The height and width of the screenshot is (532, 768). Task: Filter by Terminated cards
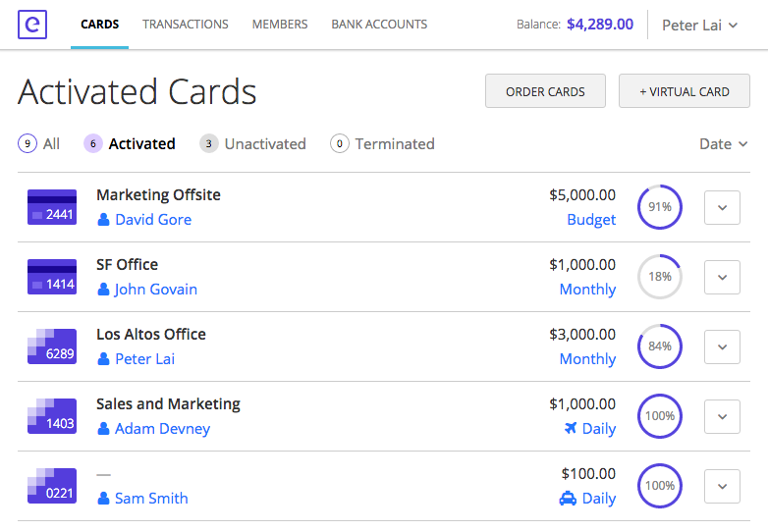click(382, 143)
